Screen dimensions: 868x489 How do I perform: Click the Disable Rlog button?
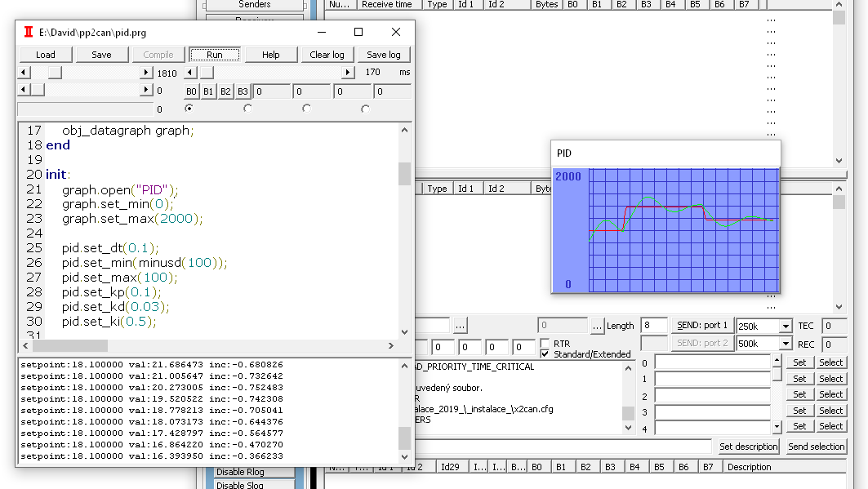click(255, 472)
